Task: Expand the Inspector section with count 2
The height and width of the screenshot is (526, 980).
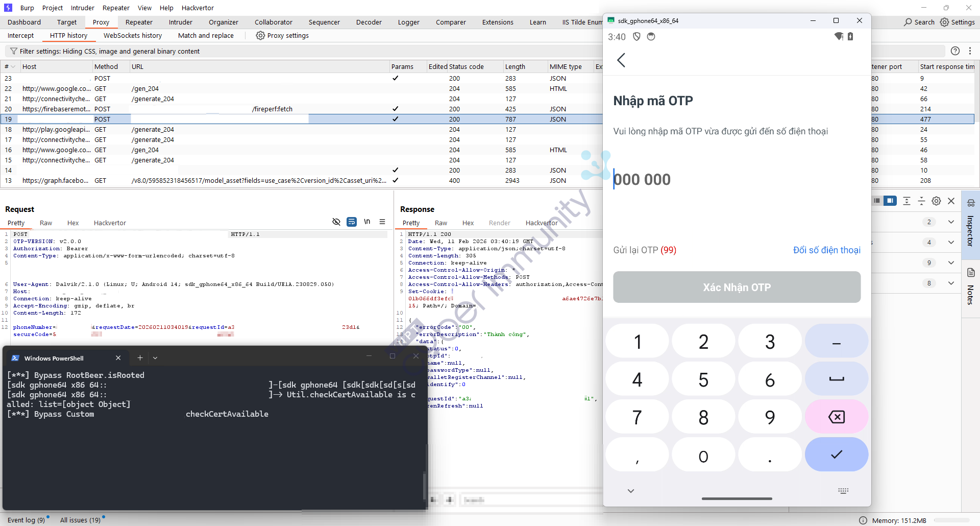Action: 951,222
